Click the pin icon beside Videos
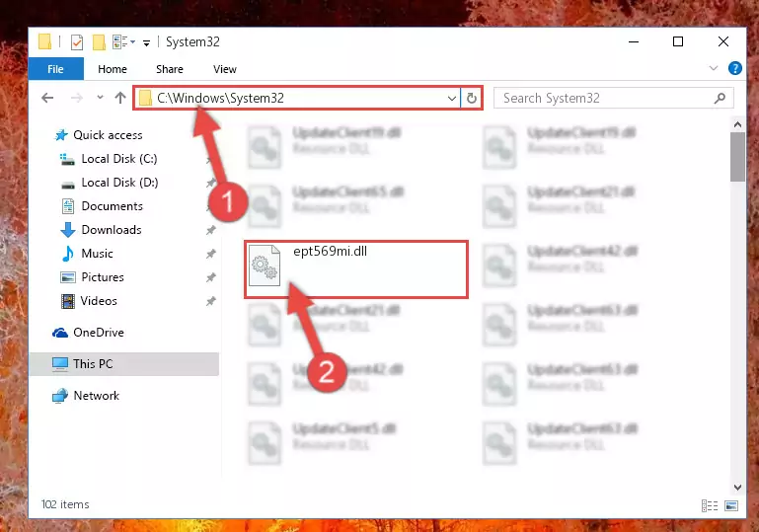Screen dimensions: 759x532 click(211, 301)
